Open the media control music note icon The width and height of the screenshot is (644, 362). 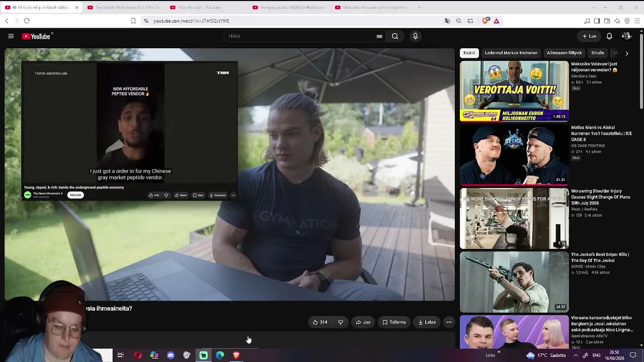coord(587,21)
